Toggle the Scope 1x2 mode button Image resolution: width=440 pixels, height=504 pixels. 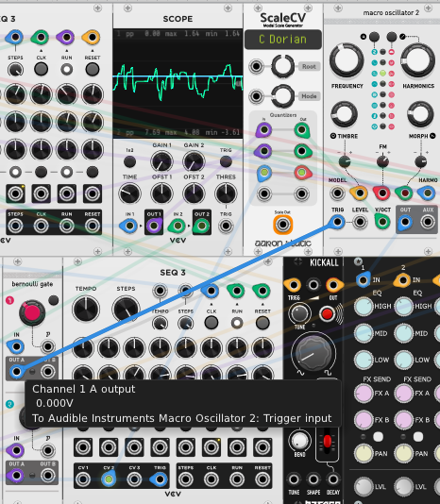point(129,161)
